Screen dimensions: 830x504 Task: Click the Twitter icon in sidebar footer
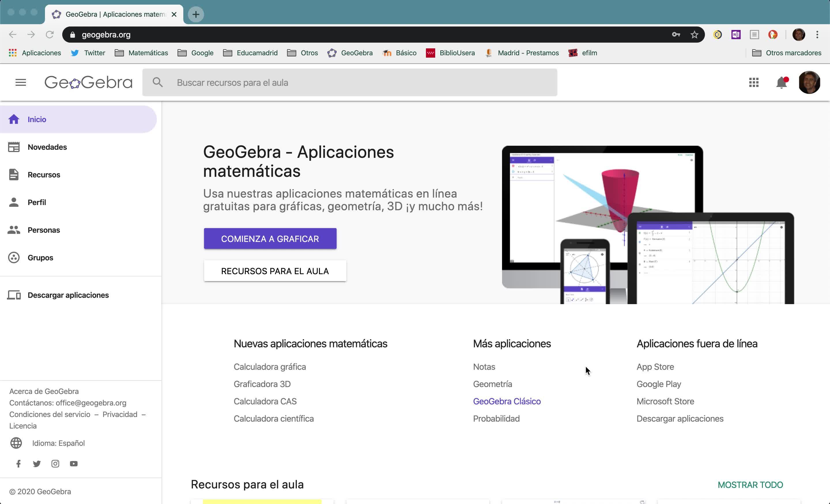[37, 464]
